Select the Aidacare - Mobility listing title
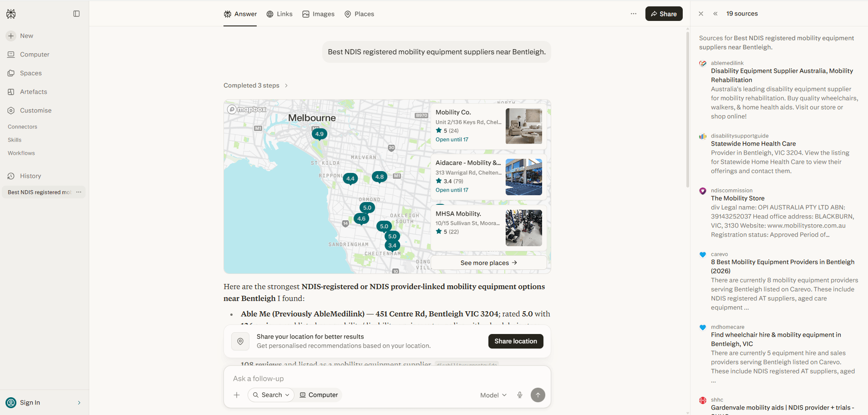This screenshot has height=415, width=868. point(468,163)
